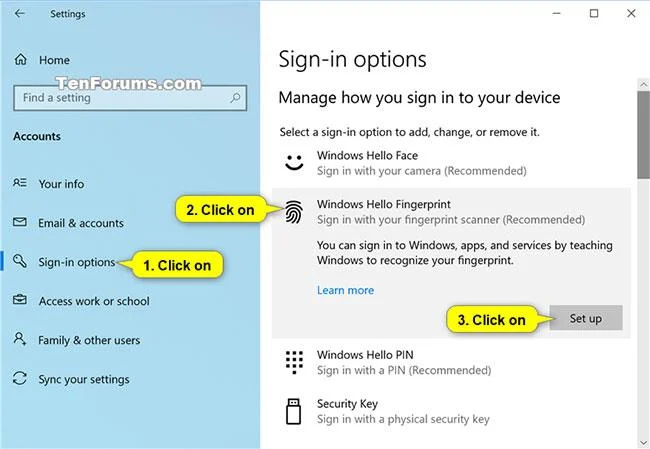Open the Learn more link

pyautogui.click(x=345, y=290)
